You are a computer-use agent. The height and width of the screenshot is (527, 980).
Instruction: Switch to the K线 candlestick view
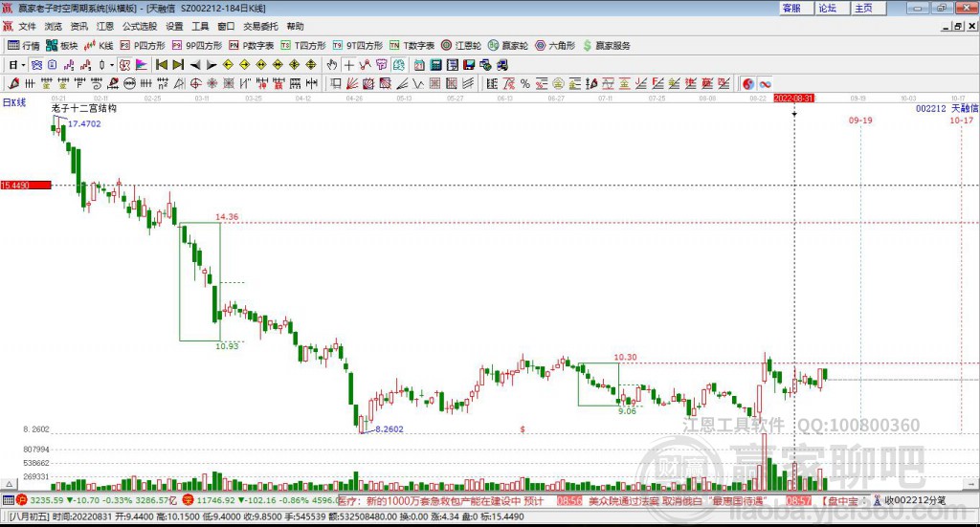click(99, 46)
